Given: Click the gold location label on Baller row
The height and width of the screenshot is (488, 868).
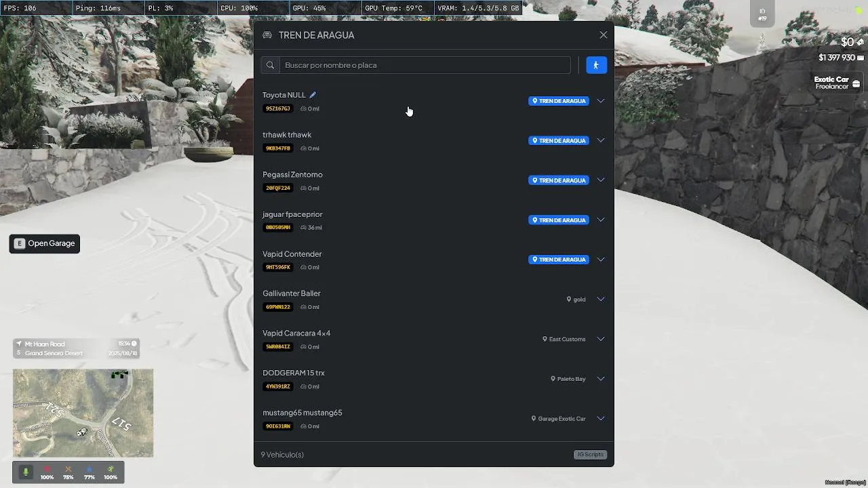Looking at the screenshot, I should [x=576, y=299].
